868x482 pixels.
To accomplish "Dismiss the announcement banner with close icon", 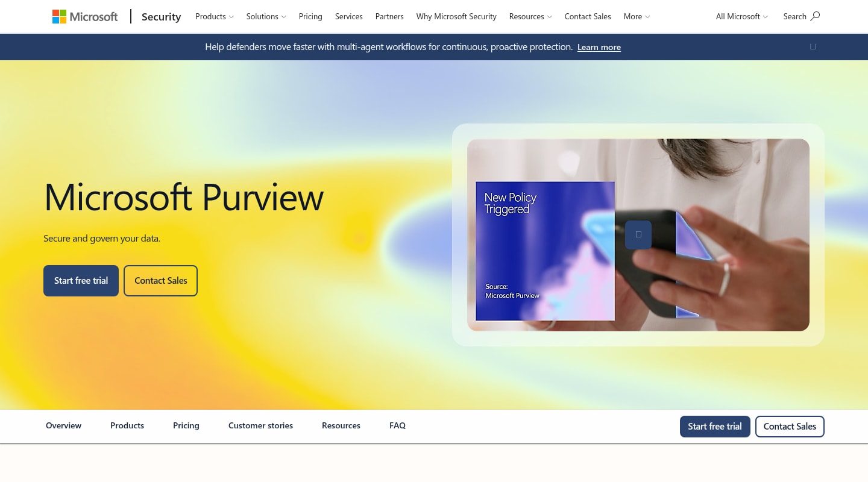I will [x=813, y=47].
